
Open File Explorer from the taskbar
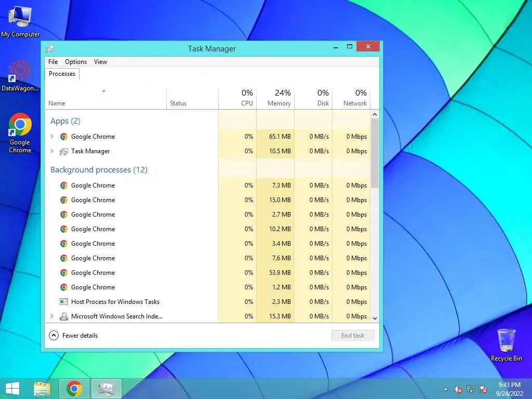click(42, 389)
